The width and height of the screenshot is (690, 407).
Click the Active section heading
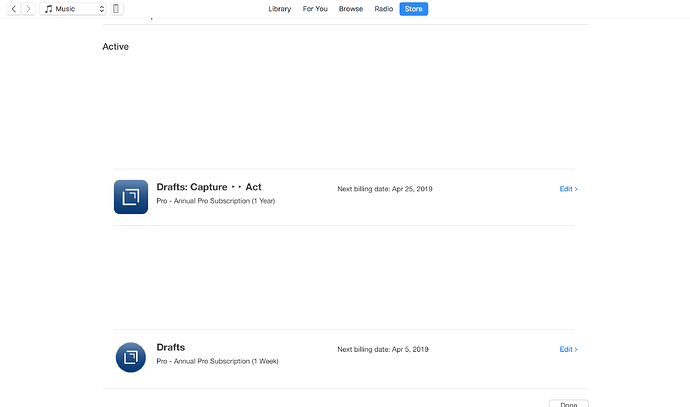pos(116,47)
